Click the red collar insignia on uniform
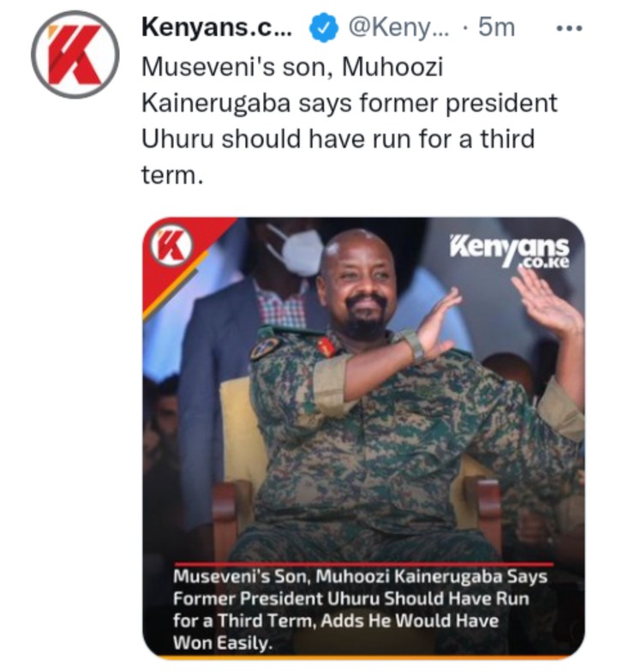Screen dimensions: 617x672 pyautogui.click(x=327, y=346)
